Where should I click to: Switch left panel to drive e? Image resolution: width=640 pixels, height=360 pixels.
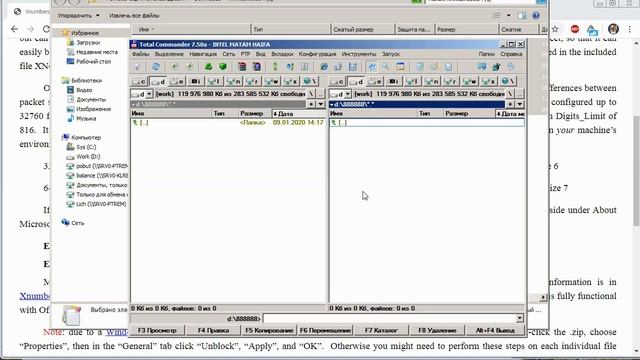tap(178, 82)
